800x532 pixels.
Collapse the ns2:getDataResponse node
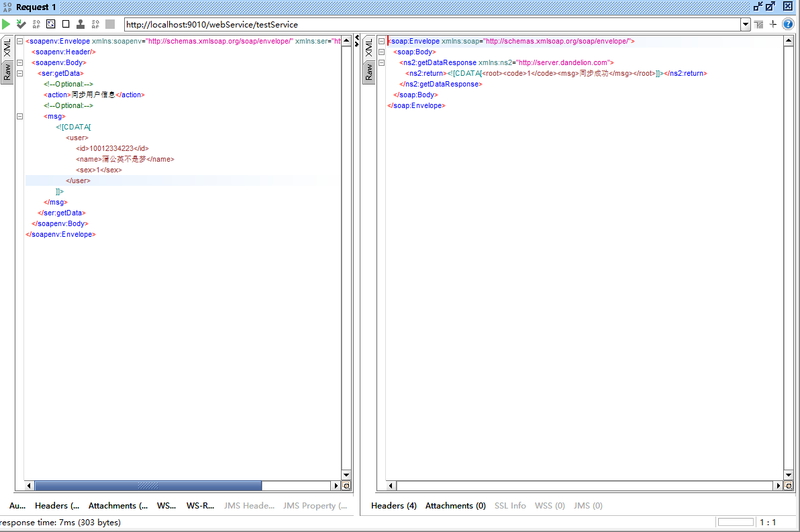[381, 62]
